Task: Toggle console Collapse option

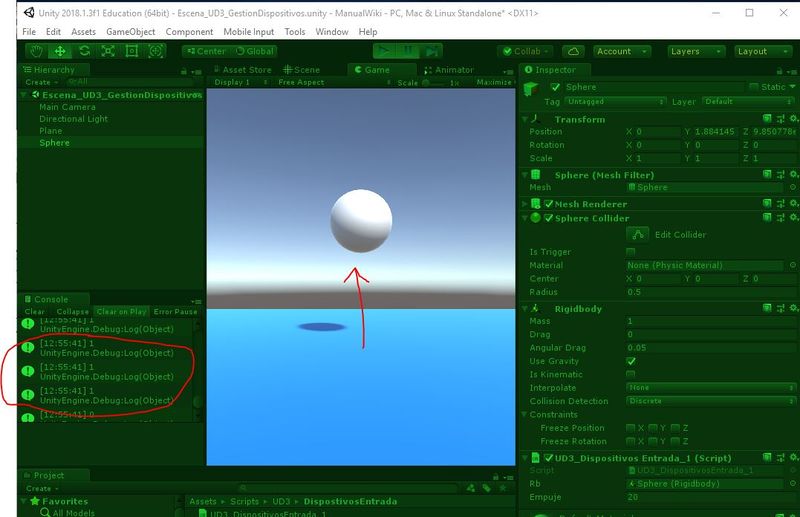Action: coord(72,312)
